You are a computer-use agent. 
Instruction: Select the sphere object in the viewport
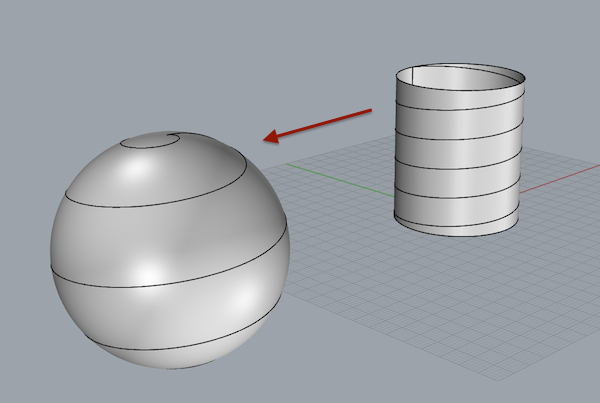point(170,251)
